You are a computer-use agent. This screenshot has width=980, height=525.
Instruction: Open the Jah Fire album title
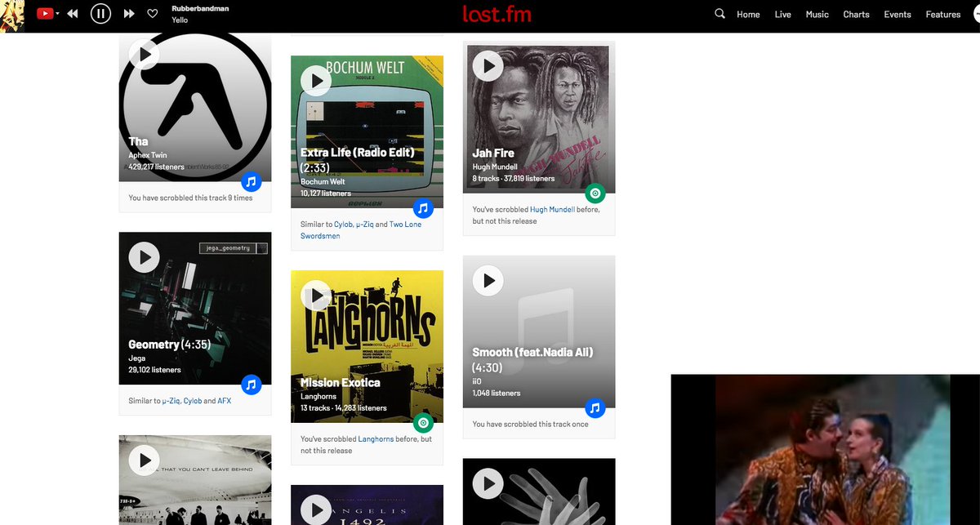click(493, 153)
